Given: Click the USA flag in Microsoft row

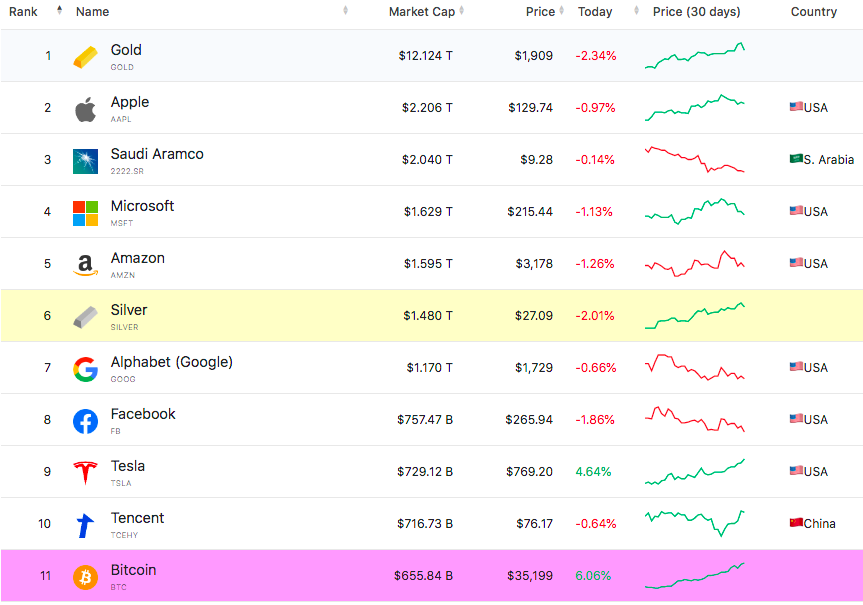Looking at the screenshot, I should pos(796,210).
